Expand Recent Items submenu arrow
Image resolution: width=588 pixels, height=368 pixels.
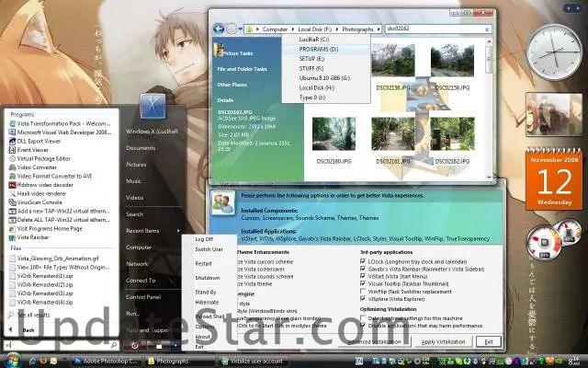click(x=178, y=231)
